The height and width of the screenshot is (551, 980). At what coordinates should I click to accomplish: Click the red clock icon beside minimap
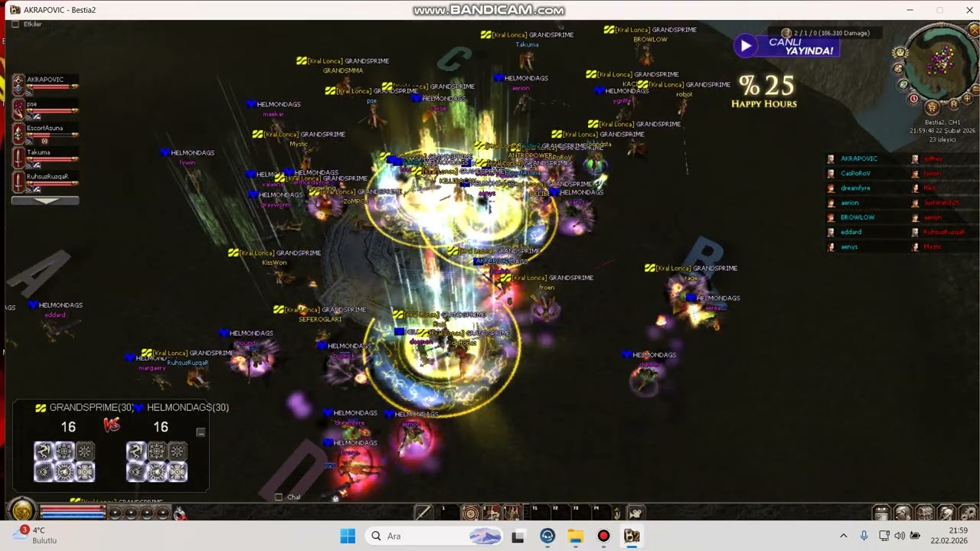point(913,99)
